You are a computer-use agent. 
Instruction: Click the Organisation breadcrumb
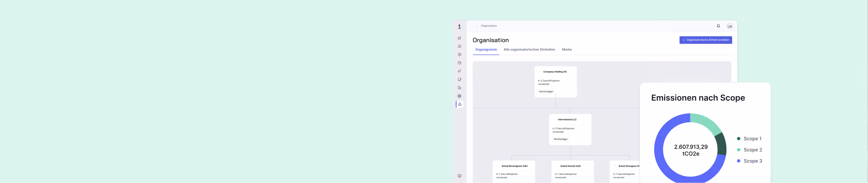(x=489, y=26)
